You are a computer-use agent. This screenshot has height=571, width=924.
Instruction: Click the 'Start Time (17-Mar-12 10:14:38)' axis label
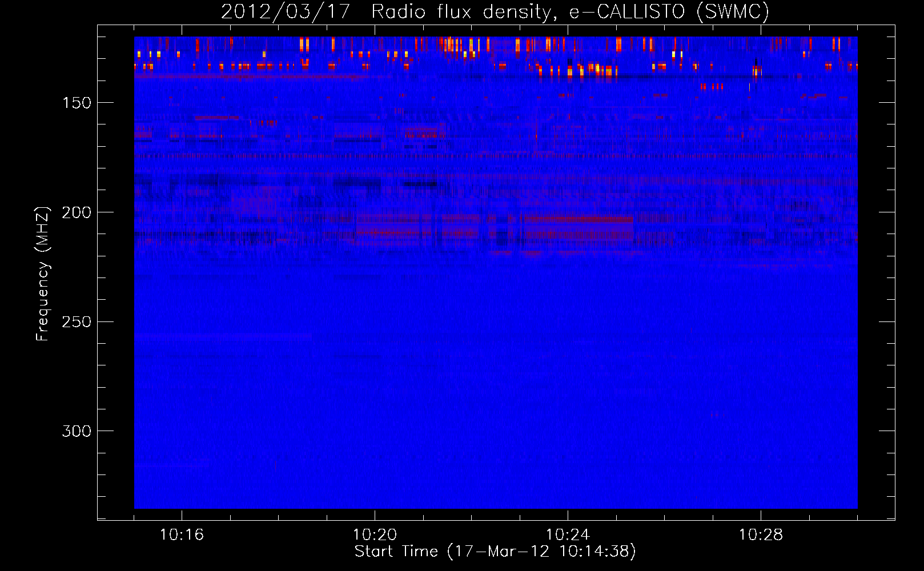pos(495,552)
